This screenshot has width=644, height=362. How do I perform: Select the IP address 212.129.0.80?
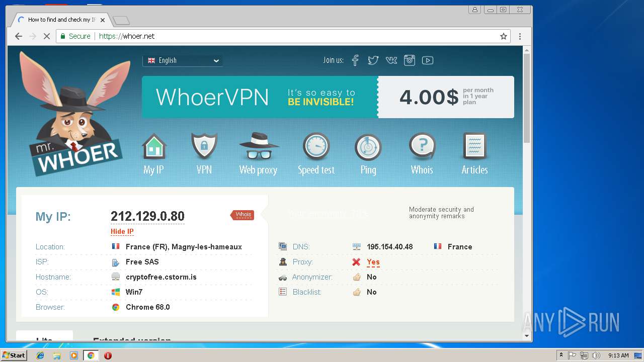click(147, 216)
